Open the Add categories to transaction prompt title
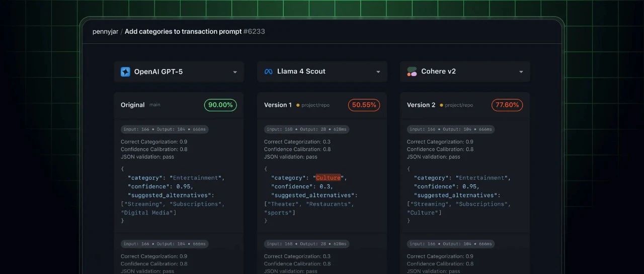The image size is (644, 274). [183, 32]
